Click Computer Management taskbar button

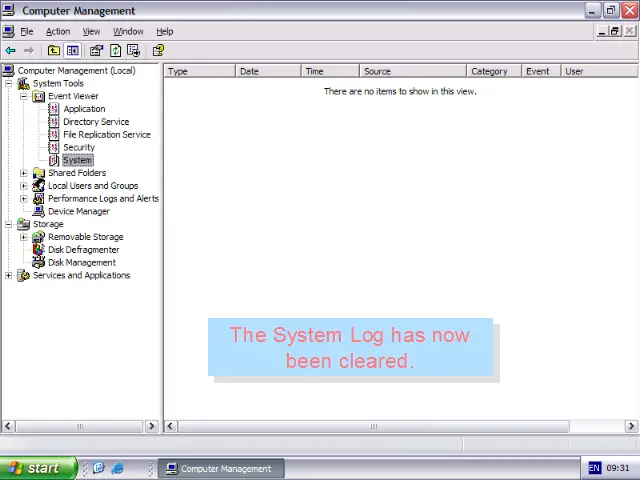(221, 469)
